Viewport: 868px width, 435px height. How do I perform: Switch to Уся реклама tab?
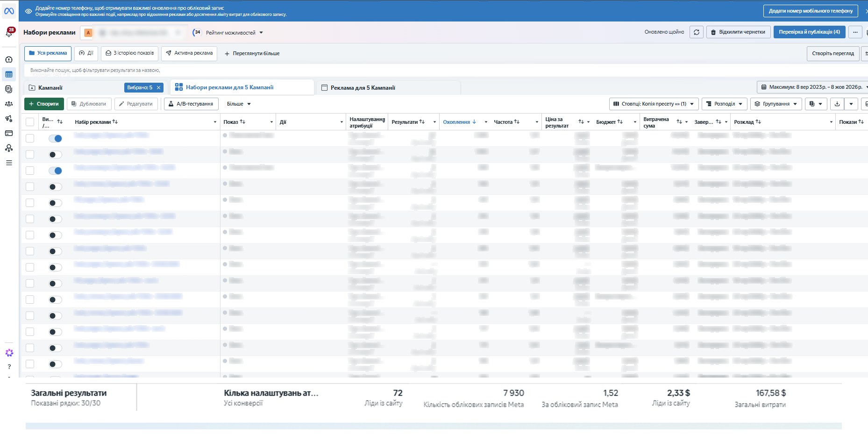48,53
